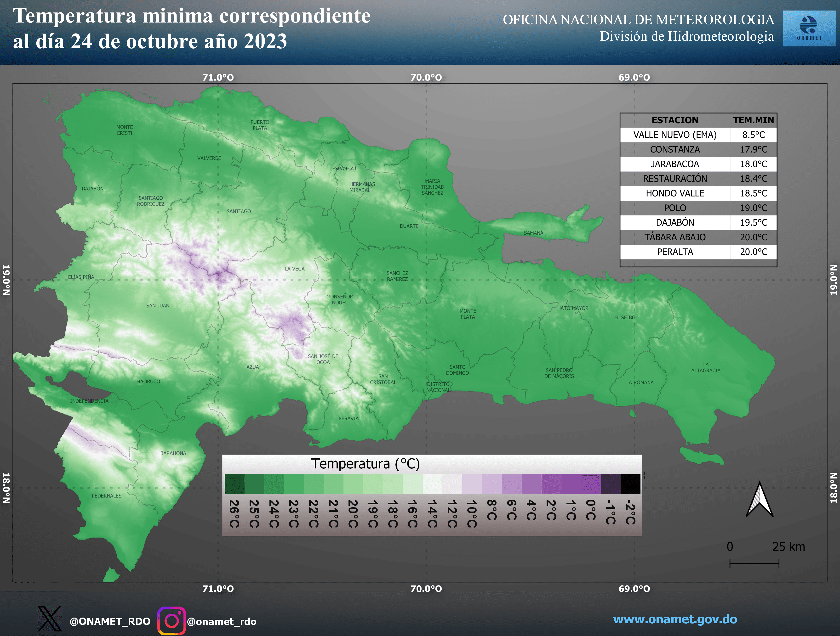Click the 19.0°C temperature value

pyautogui.click(x=754, y=208)
